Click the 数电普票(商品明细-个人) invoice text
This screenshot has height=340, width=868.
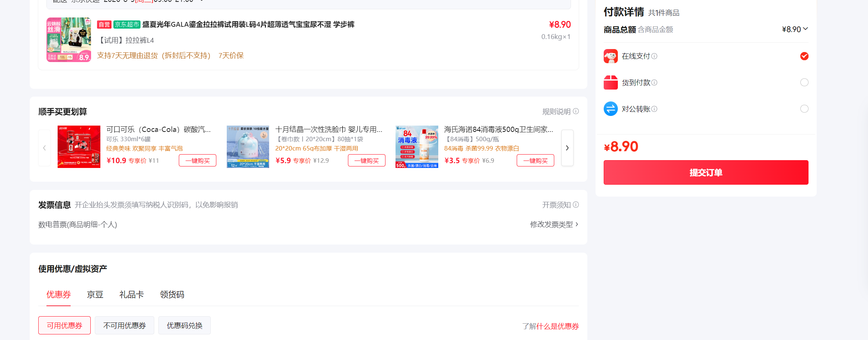point(78,224)
